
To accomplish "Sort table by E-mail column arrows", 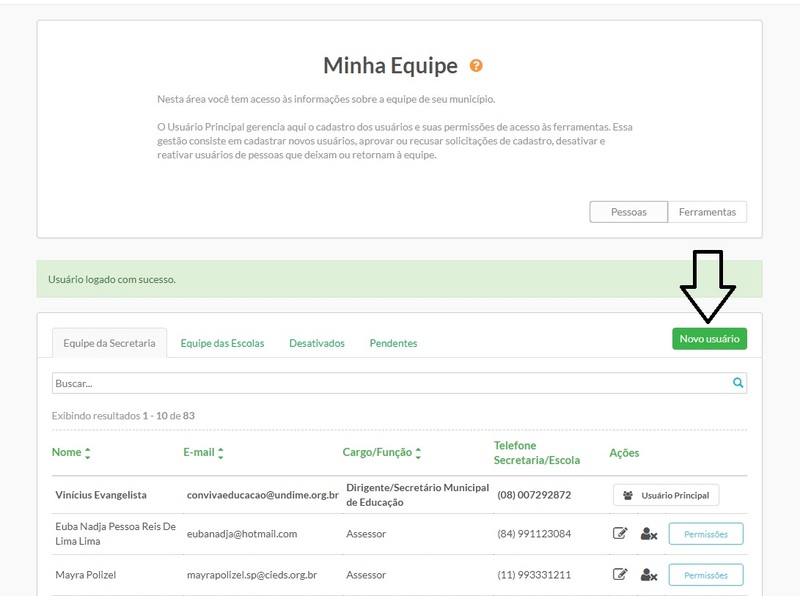I will (x=220, y=453).
